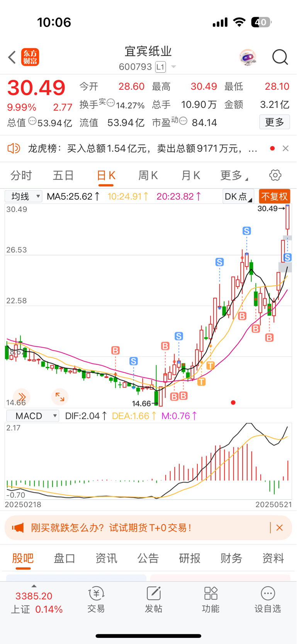Expand the 更多 chart period menu
This screenshot has width=297, height=644.
tap(234, 176)
